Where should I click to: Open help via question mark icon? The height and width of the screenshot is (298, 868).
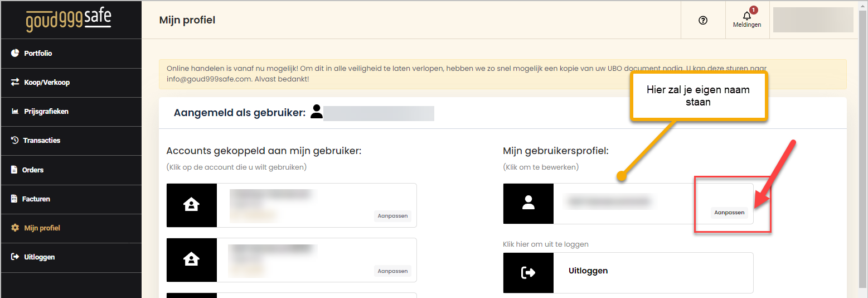click(x=703, y=20)
